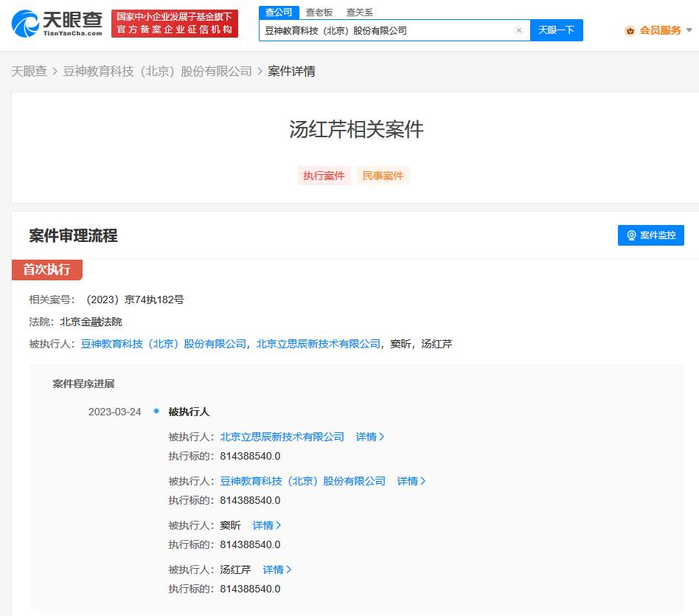Click case number (2023)京74执182号
The height and width of the screenshot is (616, 699).
[x=135, y=300]
